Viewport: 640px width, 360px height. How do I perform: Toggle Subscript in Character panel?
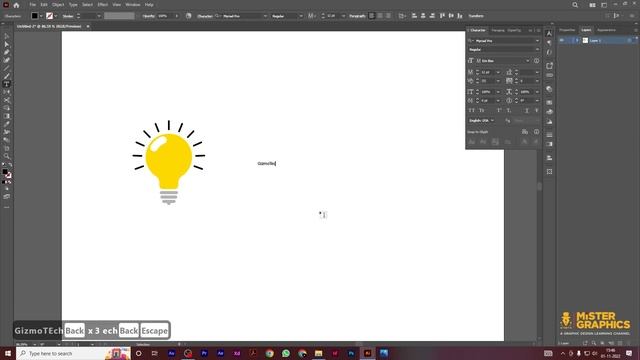(x=509, y=111)
